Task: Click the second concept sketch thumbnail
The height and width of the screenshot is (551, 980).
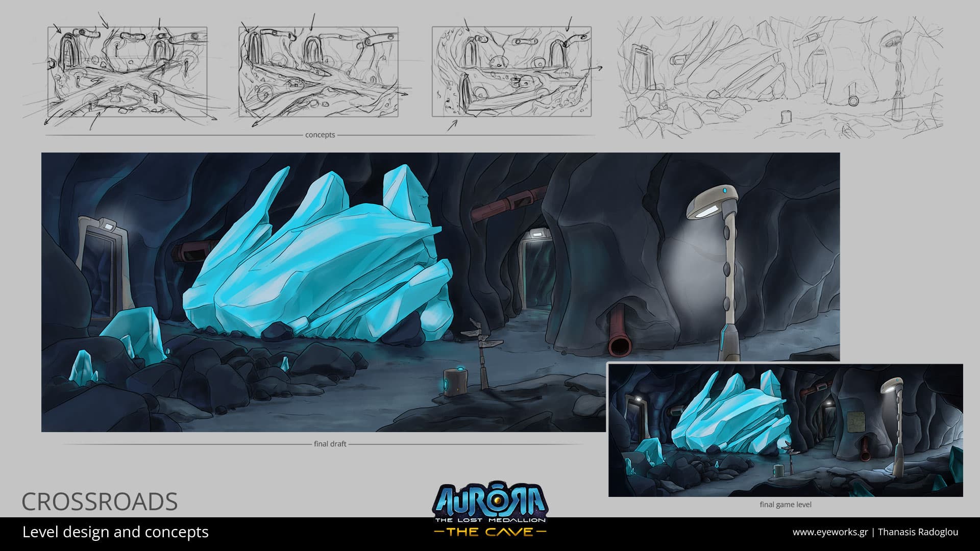Action: pyautogui.click(x=318, y=72)
